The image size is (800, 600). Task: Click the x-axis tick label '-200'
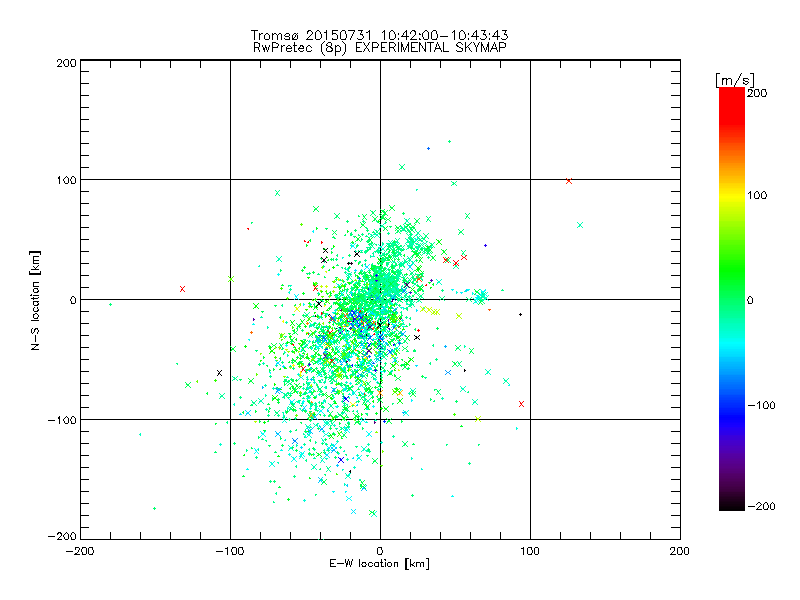click(x=80, y=551)
